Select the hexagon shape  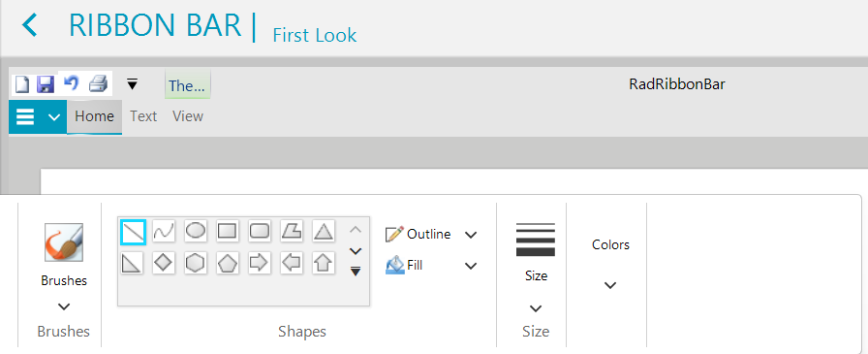[196, 263]
